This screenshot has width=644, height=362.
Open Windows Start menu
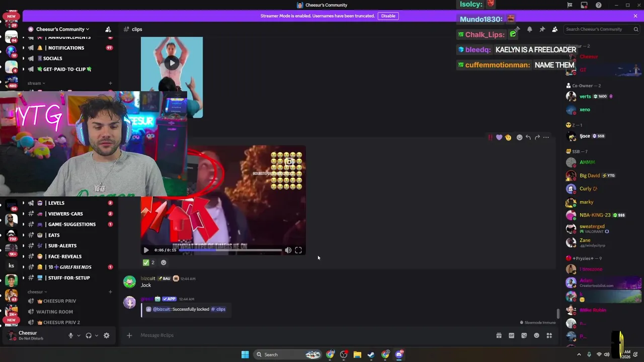click(245, 354)
